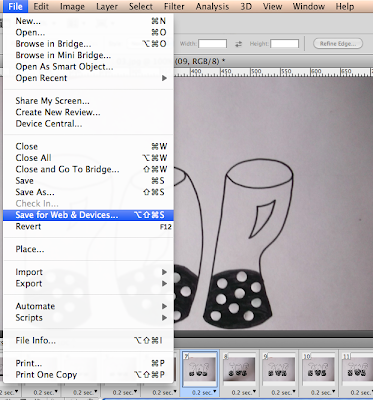The image size is (373, 400).
Task: Open frame 9 delay dropdown
Action: [x=283, y=392]
